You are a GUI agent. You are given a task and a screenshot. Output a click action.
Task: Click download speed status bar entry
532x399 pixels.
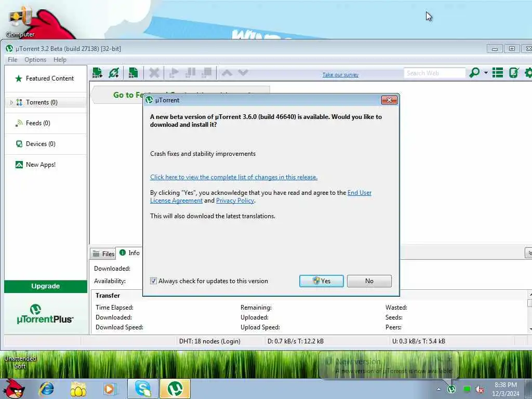[x=296, y=341]
